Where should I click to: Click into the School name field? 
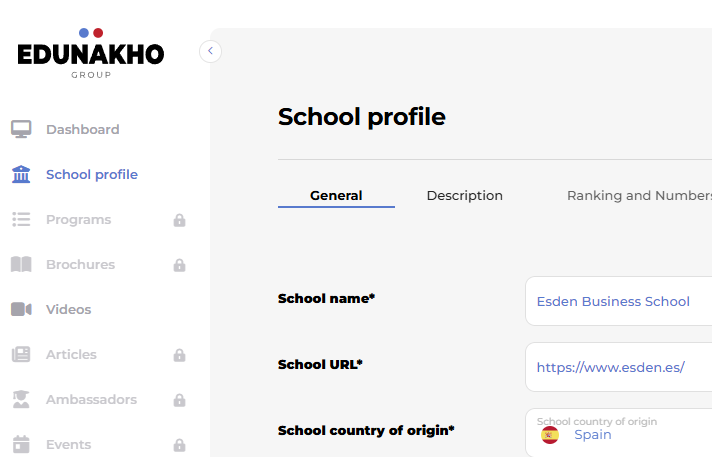[x=620, y=301]
